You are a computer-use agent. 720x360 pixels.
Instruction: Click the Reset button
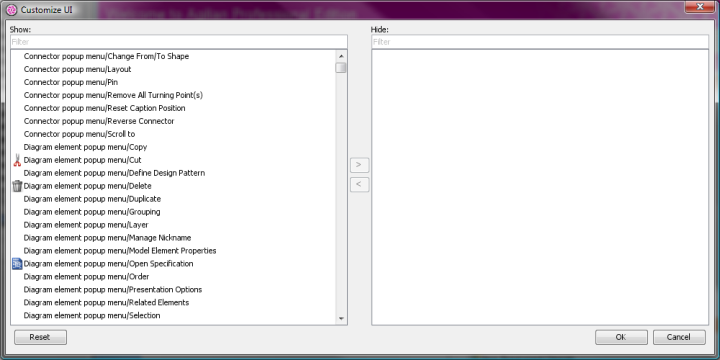point(40,337)
